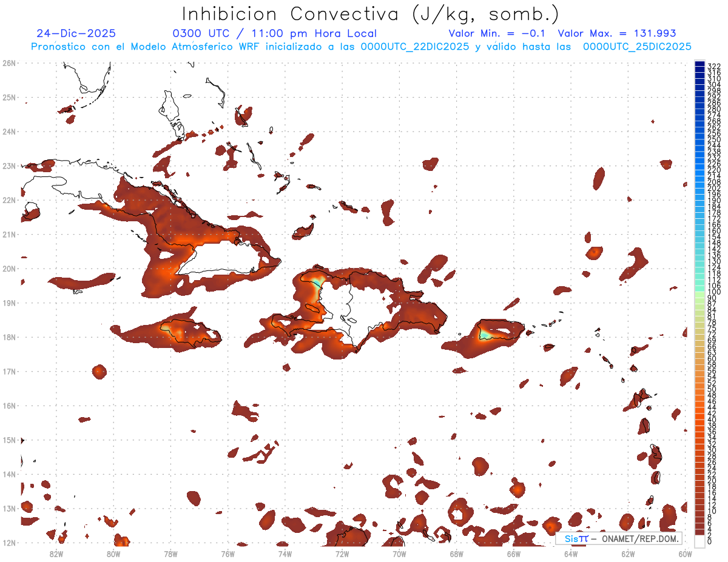This screenshot has width=728, height=562.
Task: Click the '78W' longitude label
Action: click(170, 553)
